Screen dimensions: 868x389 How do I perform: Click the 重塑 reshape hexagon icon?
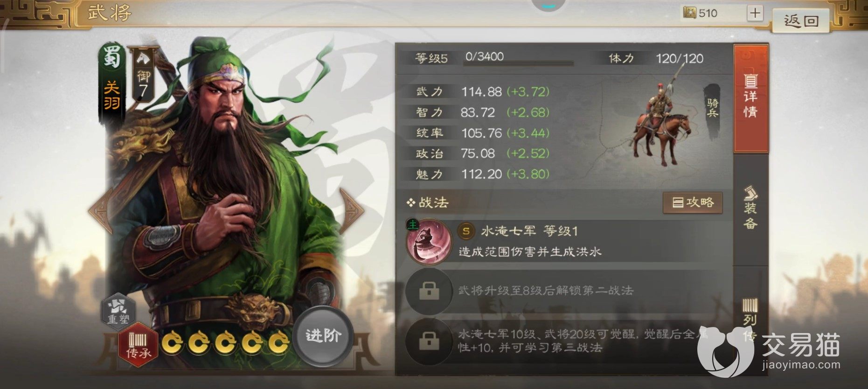[x=118, y=311]
